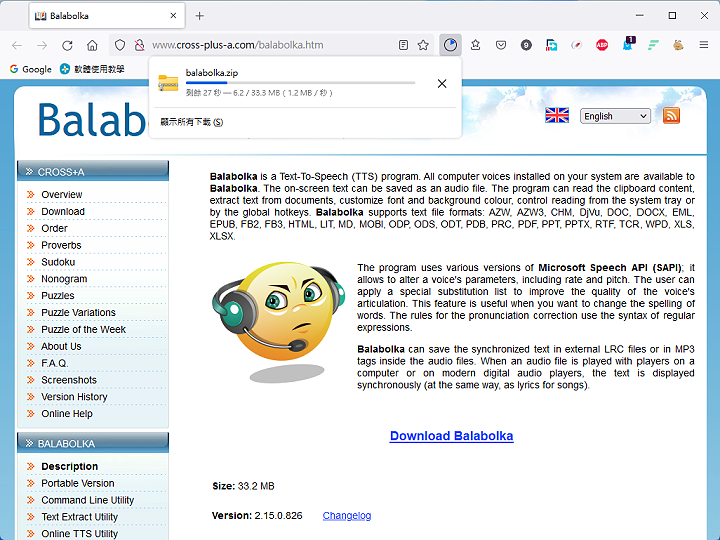Open balabolka.zip folder icon in downloads panel
This screenshot has width=720, height=540.
(x=168, y=83)
